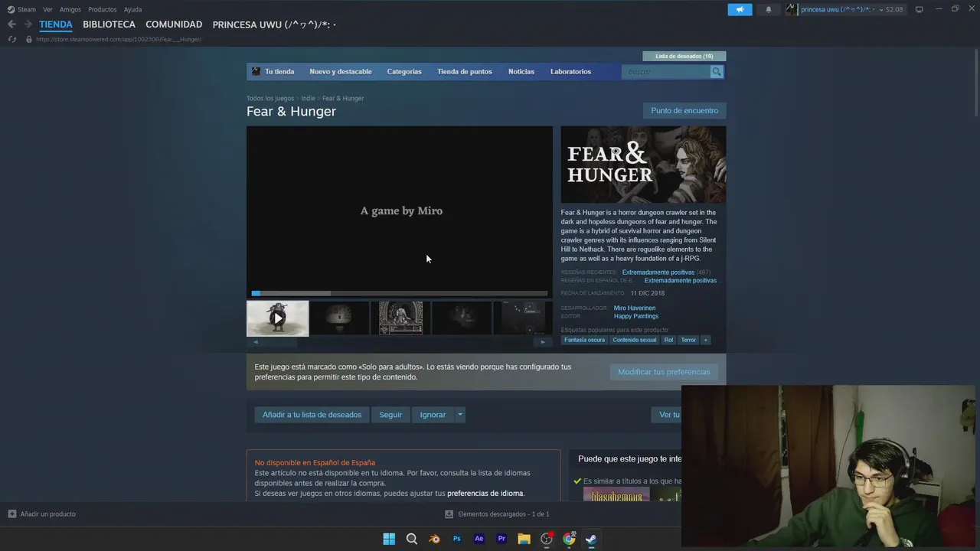Screen dimensions: 980x551
Task: Click the Punto de encuentro button
Action: tap(684, 110)
